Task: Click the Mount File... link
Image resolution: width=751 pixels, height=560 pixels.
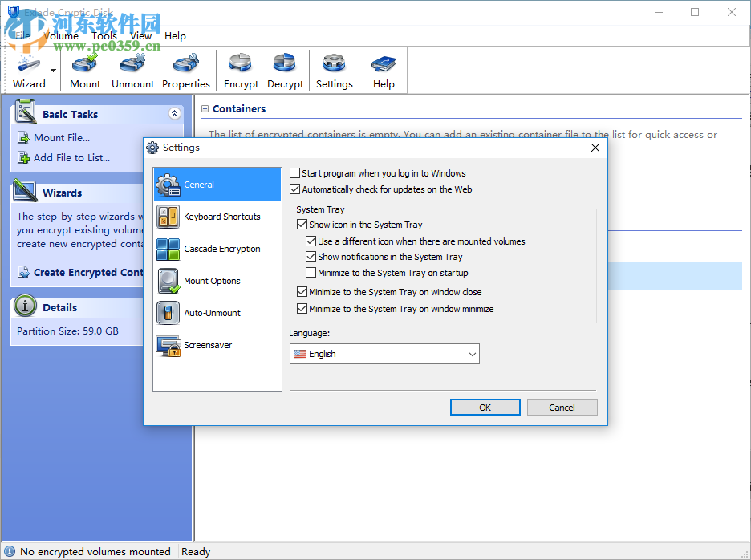Action: tap(62, 138)
